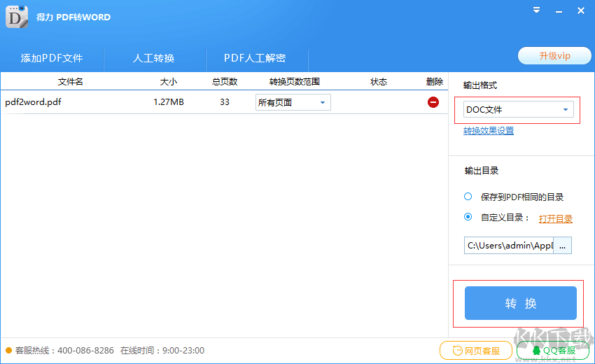The height and width of the screenshot is (364, 595).
Task: Open the 转换效果设置 link
Action: tap(489, 131)
